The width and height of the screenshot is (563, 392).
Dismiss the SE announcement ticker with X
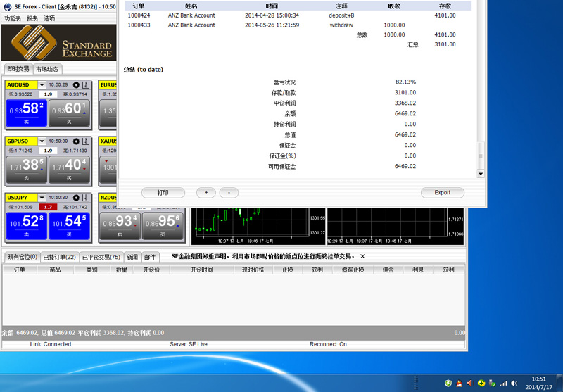[x=362, y=256]
